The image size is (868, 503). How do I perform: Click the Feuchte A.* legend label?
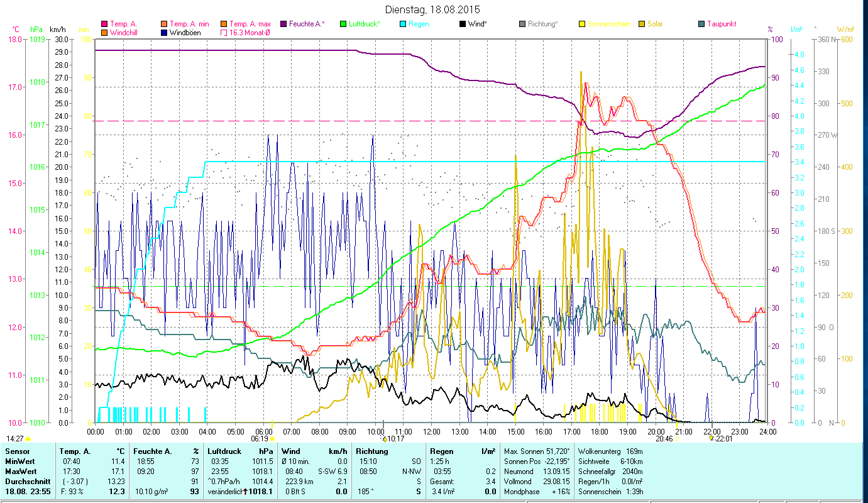click(307, 24)
